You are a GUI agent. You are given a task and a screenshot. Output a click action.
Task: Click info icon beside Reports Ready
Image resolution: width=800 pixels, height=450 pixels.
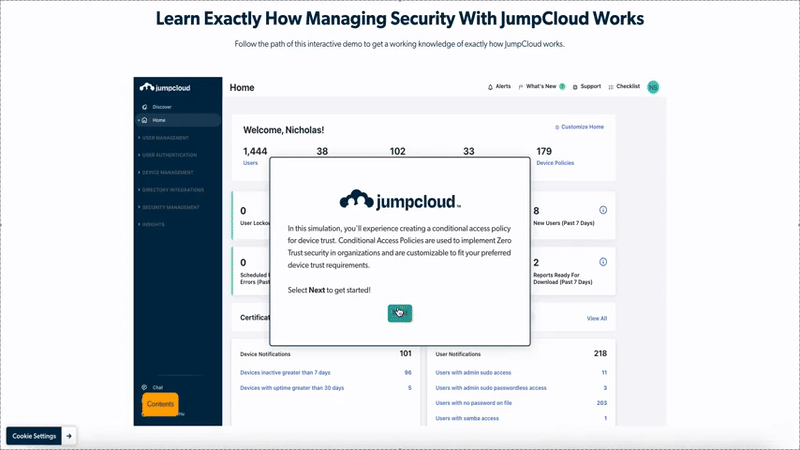point(603,262)
